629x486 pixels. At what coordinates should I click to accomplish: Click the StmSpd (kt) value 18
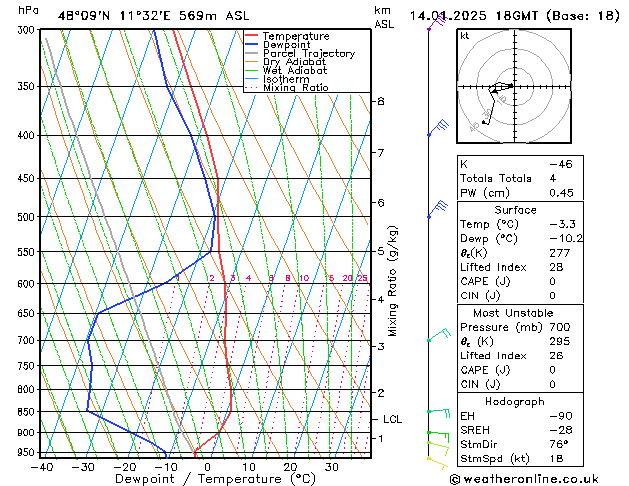coord(556,458)
